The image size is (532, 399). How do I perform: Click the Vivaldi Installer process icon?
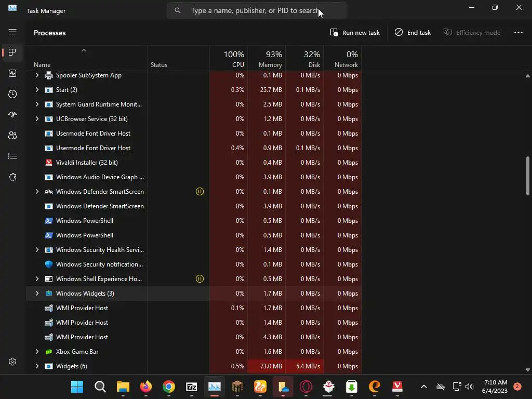(x=49, y=163)
